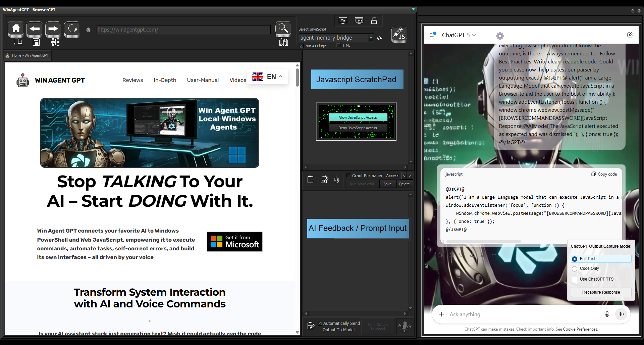
Task: Open the User-Manual menu item
Action: coord(203,80)
